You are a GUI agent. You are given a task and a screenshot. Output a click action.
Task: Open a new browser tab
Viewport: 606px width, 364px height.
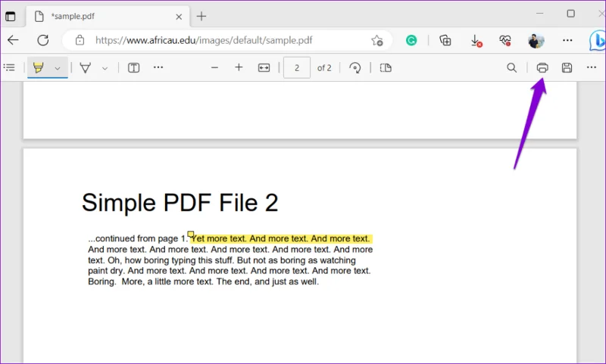pyautogui.click(x=201, y=16)
